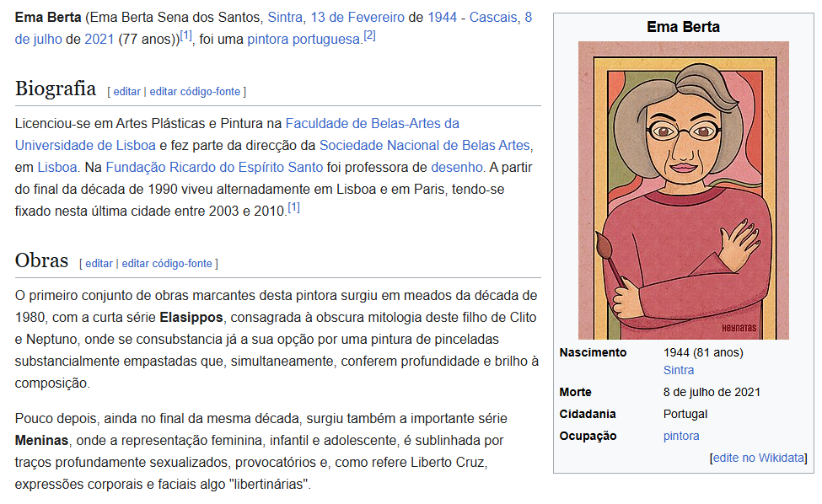The height and width of the screenshot is (504, 822).
Task: Click editar next to Biografia heading
Action: coord(126,91)
